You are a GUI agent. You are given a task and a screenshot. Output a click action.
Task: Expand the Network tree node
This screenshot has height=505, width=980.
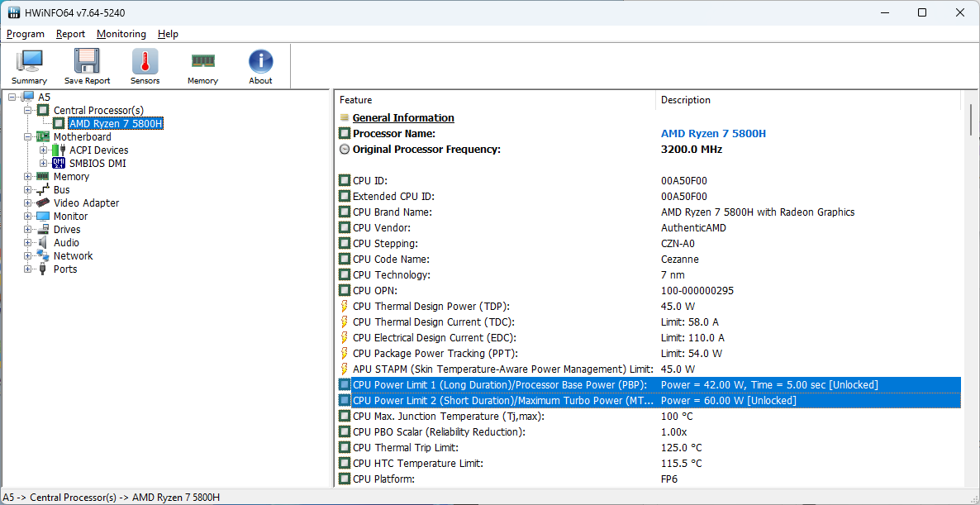click(27, 255)
